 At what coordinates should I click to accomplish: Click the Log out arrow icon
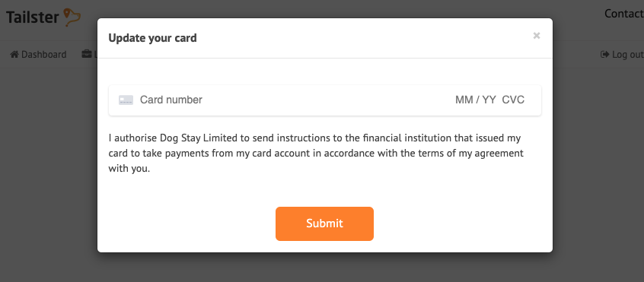604,54
